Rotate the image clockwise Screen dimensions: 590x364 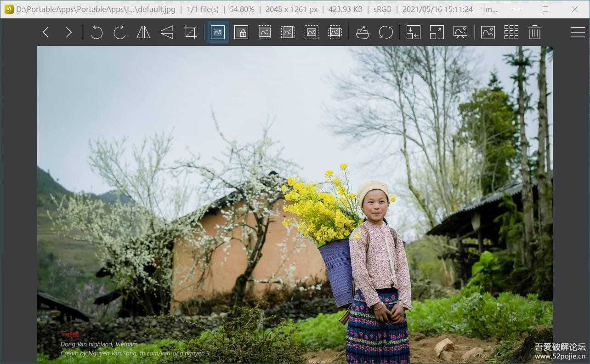pos(119,32)
